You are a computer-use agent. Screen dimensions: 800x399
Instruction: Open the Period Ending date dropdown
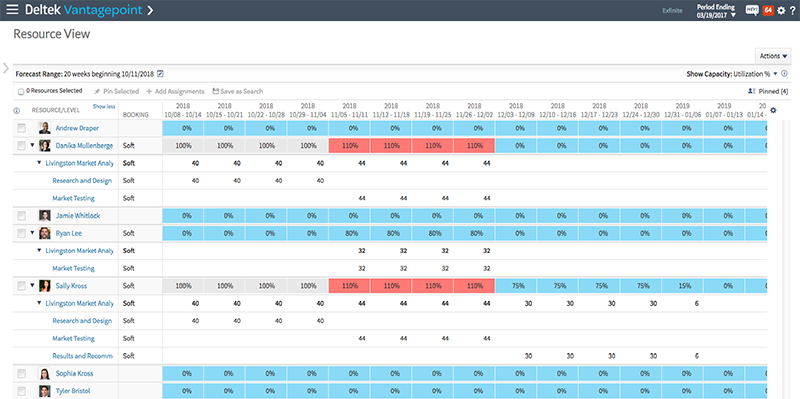tap(716, 11)
